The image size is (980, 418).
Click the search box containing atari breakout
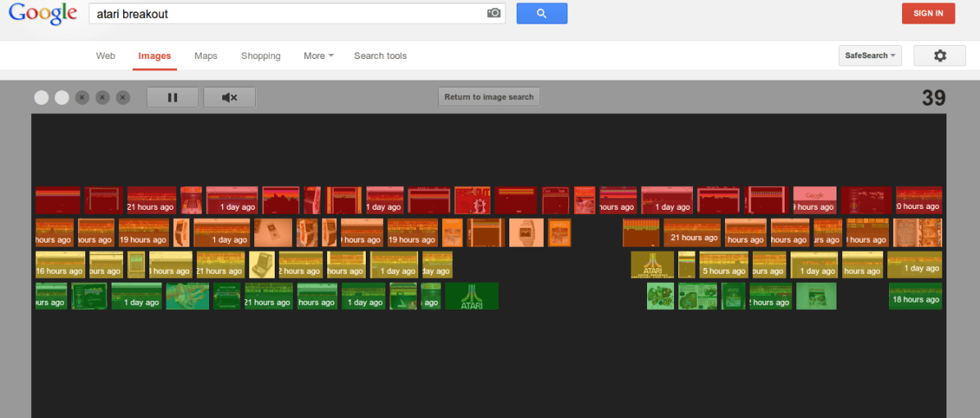(x=297, y=13)
